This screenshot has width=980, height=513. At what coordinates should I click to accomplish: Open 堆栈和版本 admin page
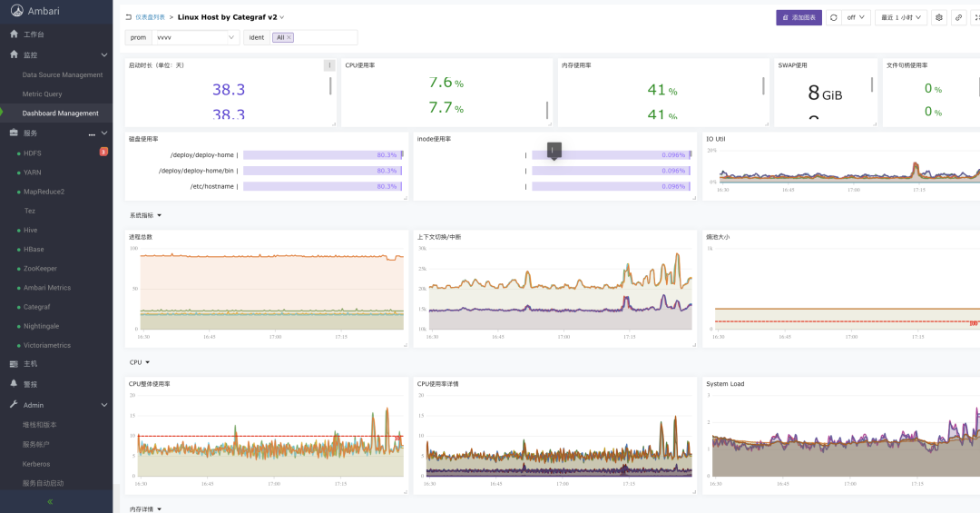pyautogui.click(x=39, y=425)
